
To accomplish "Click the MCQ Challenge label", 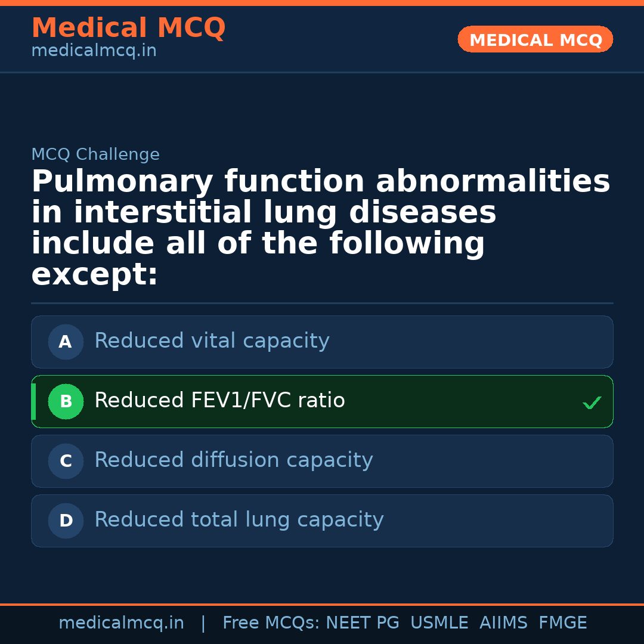I will tap(95, 155).
